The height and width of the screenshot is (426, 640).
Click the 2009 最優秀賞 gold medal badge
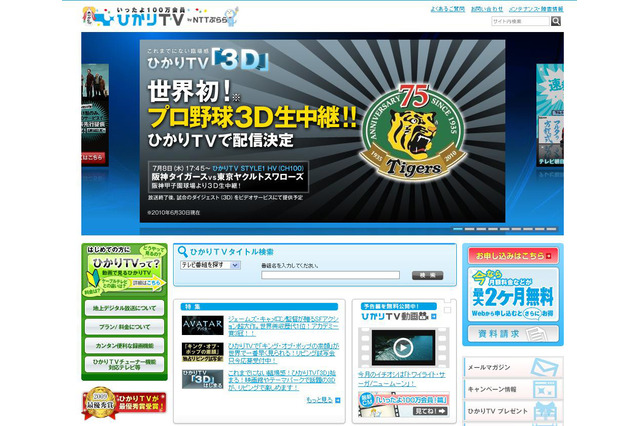(100, 402)
